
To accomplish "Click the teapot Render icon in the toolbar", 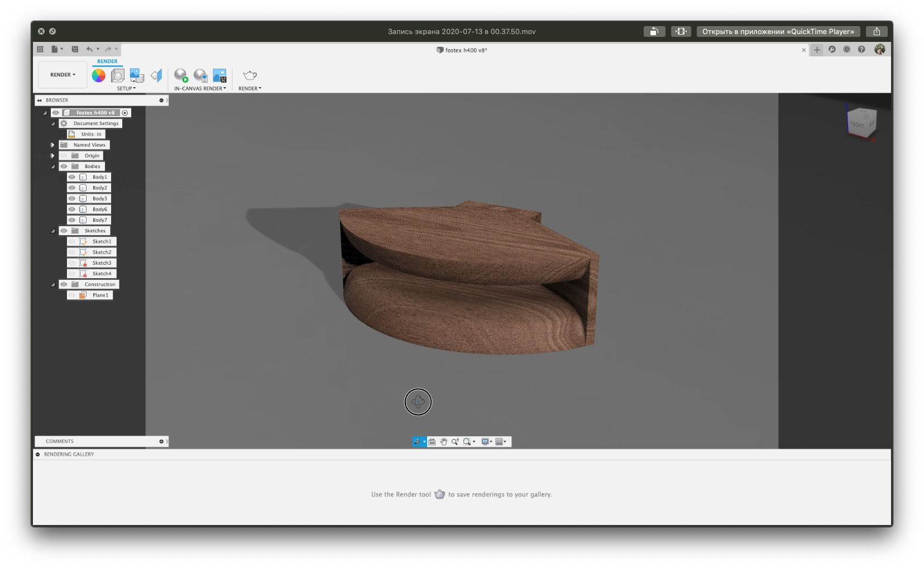I will [250, 75].
